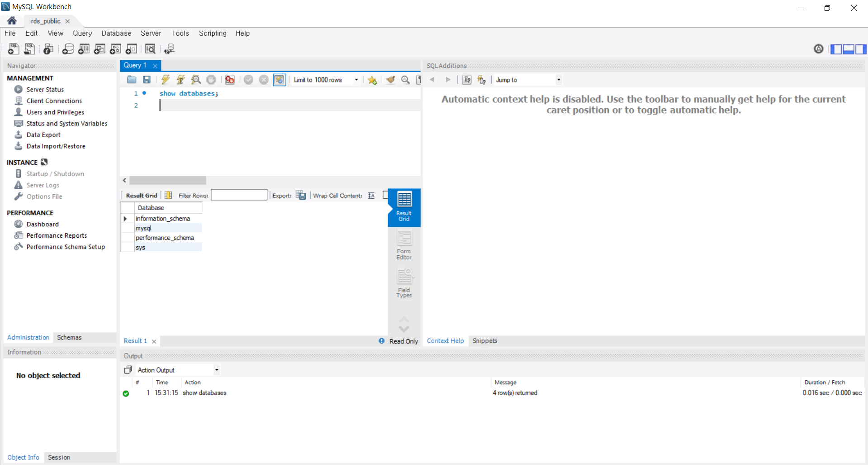Stop the running query
Image resolution: width=868 pixels, height=465 pixels.
(211, 80)
